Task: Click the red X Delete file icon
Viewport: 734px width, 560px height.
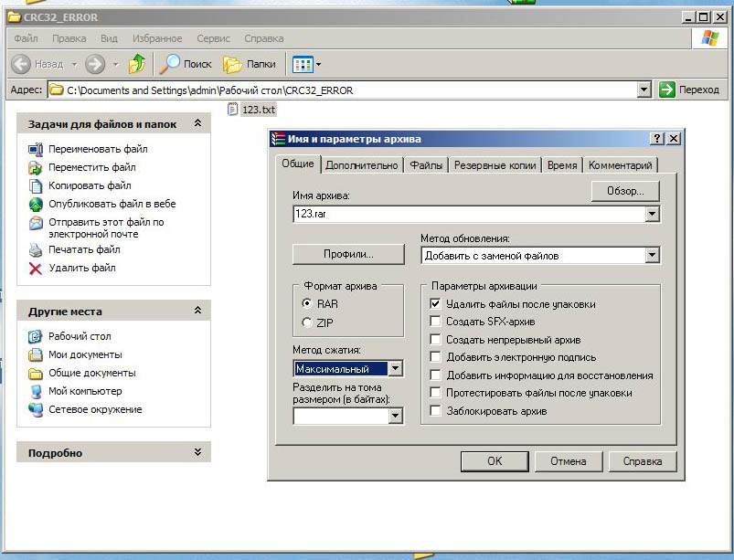Action: coord(36,268)
